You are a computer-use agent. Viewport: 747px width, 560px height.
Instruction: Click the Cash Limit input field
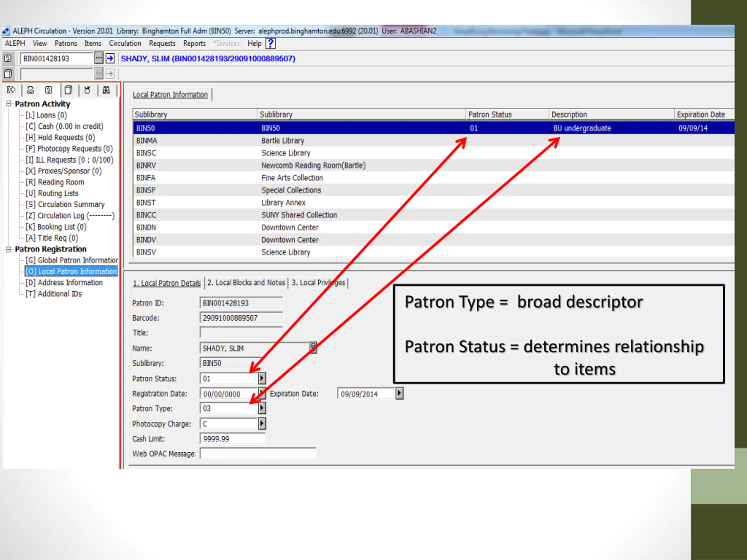coord(233,439)
